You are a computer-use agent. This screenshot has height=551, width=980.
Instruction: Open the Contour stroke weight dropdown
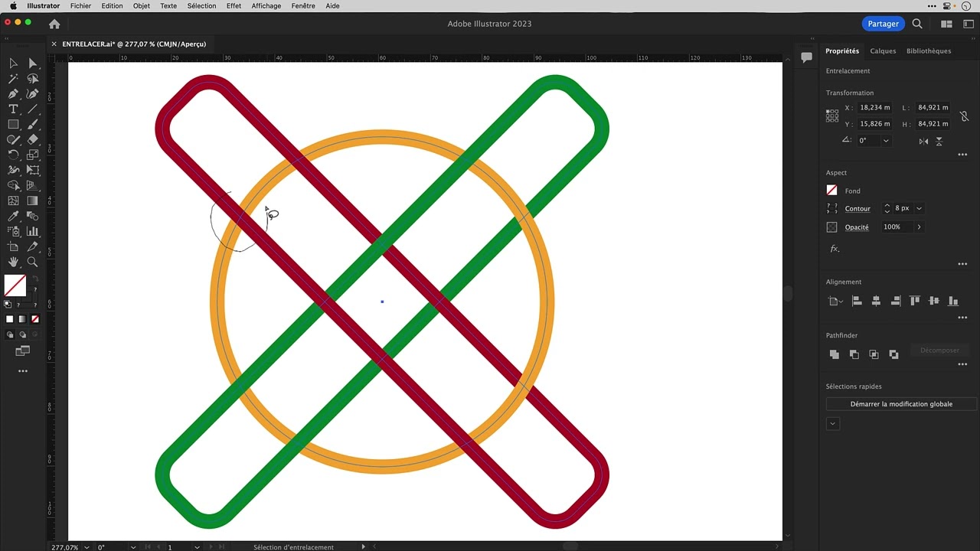coord(920,208)
